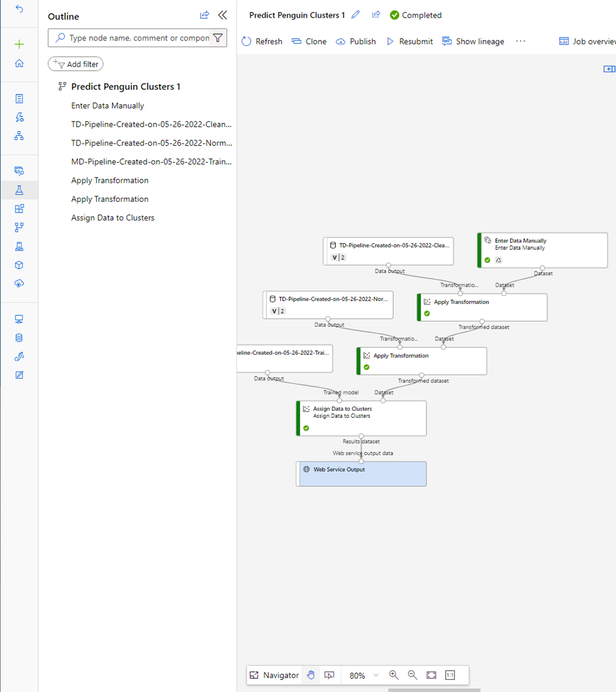Open the Data labeling edit icon

pyautogui.click(x=19, y=375)
